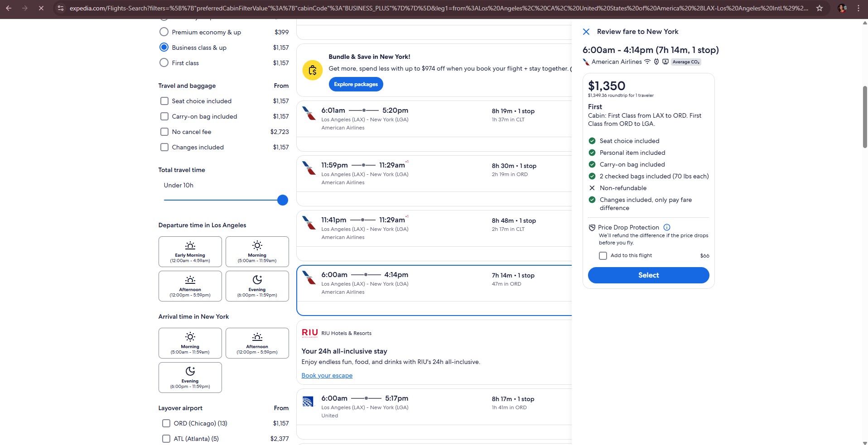Screen dimensions: 868x445
Task: Click the in-flight entertainment screen icon
Action: tap(665, 62)
